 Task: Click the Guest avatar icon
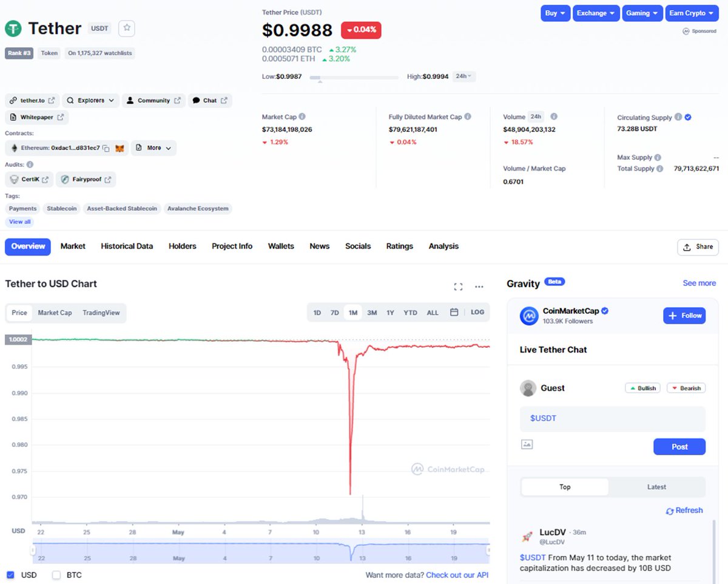[x=528, y=388]
